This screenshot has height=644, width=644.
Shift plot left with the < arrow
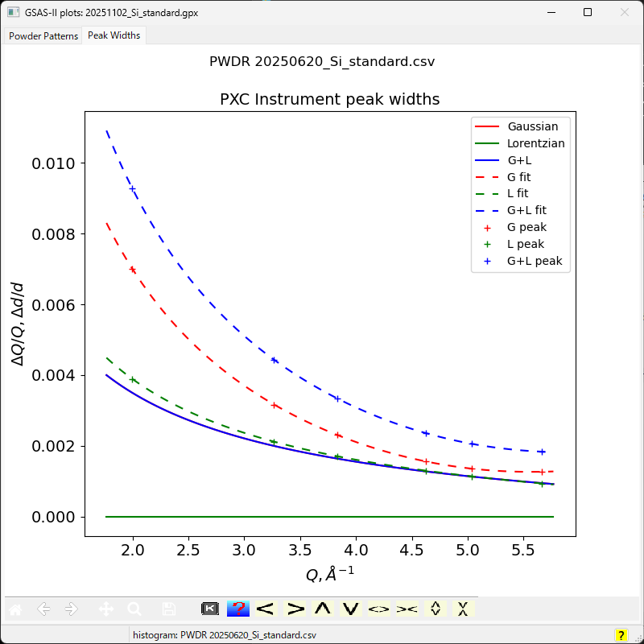pos(266,609)
